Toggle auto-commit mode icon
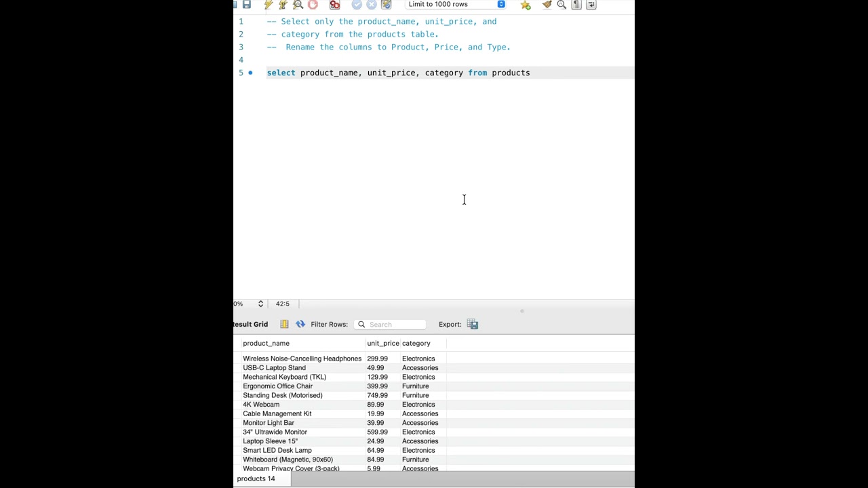The height and width of the screenshot is (488, 868). [387, 4]
